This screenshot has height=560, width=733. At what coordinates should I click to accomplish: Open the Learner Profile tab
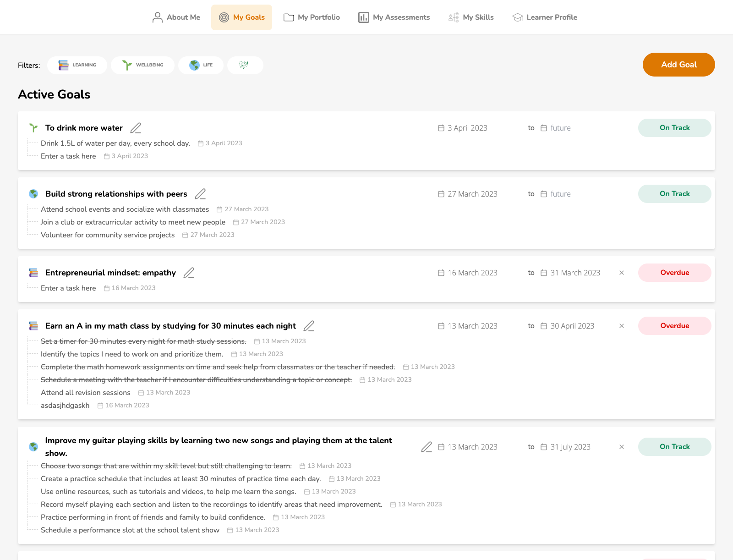pos(545,17)
